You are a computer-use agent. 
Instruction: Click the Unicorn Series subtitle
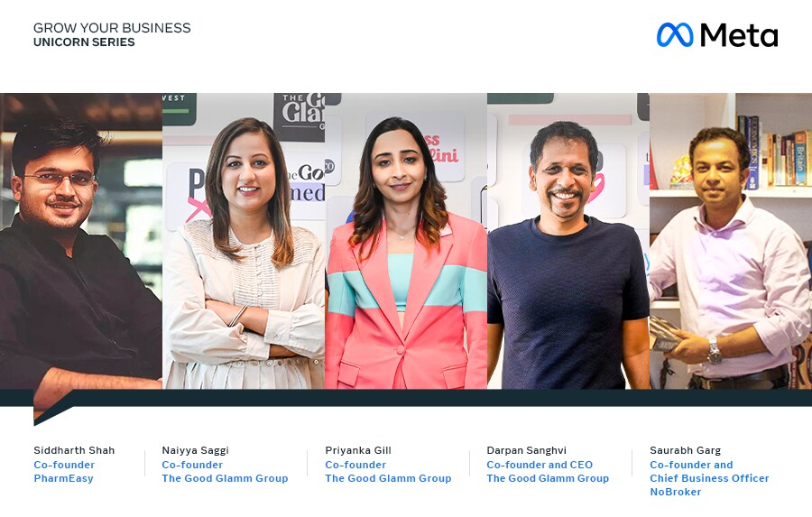84,42
